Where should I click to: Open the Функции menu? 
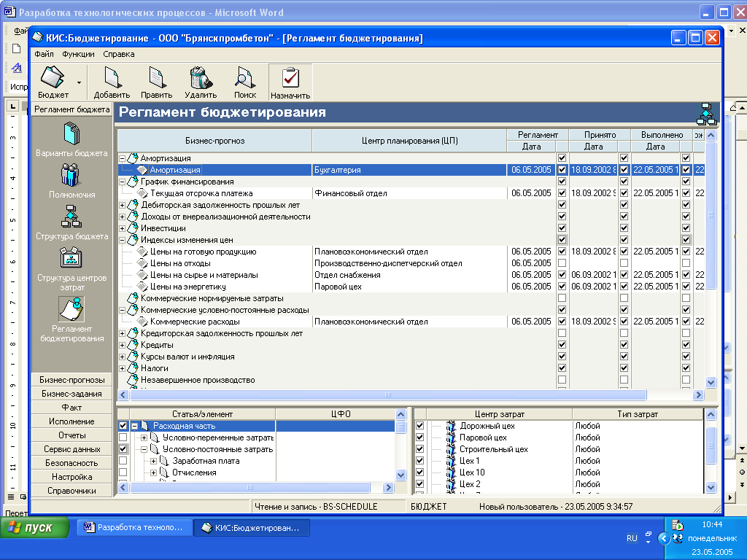click(x=78, y=54)
